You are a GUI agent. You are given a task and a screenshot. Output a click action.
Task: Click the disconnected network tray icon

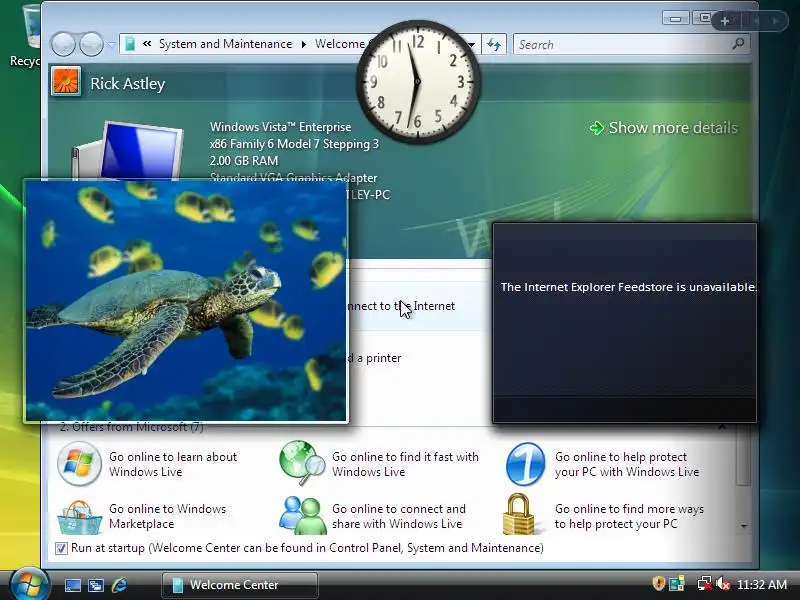pos(704,584)
